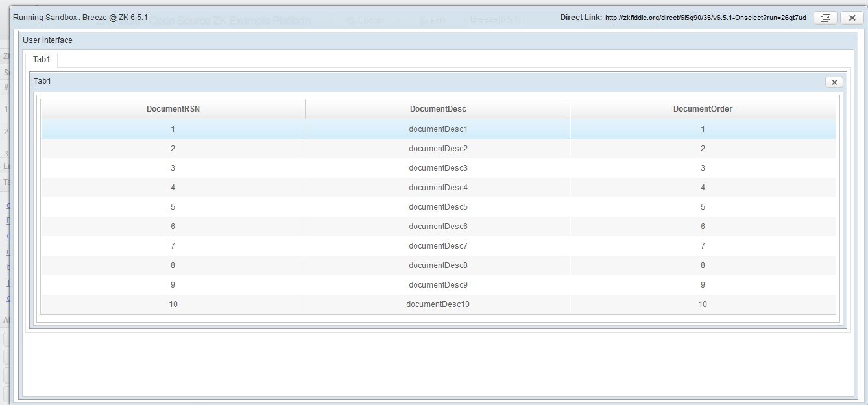Sort the grid by DocumentDesc column
The height and width of the screenshot is (405, 868).
pyautogui.click(x=437, y=108)
